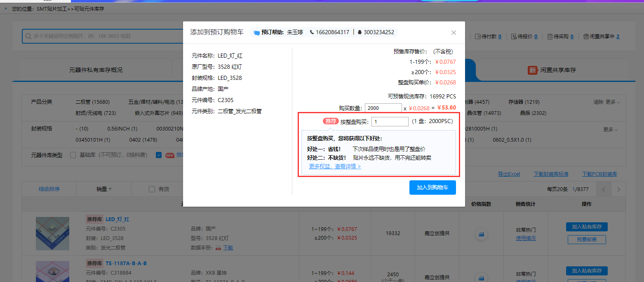Image resolution: width=644 pixels, height=282 pixels.
Task: Tick the 有货 in-stock checkbox
Action: [152, 189]
